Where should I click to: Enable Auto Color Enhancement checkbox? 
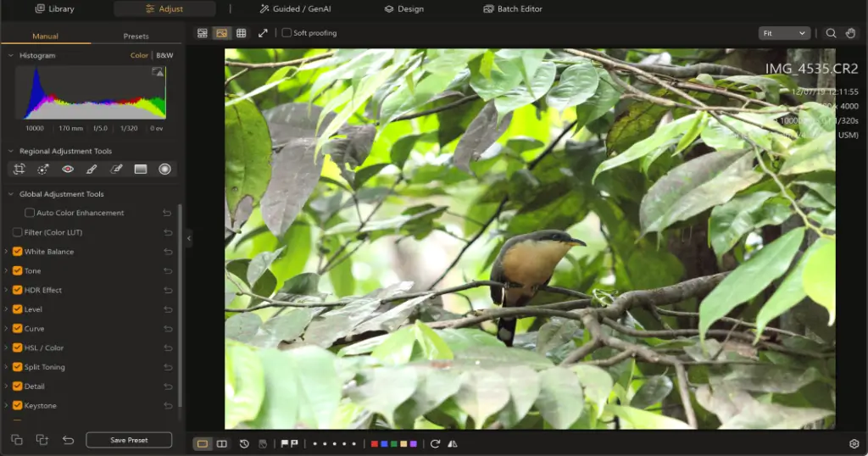click(x=30, y=213)
